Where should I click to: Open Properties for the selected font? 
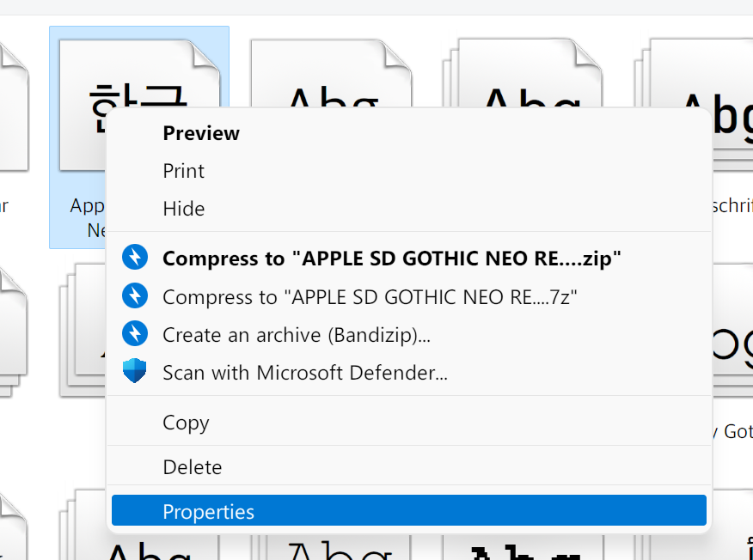click(x=408, y=512)
